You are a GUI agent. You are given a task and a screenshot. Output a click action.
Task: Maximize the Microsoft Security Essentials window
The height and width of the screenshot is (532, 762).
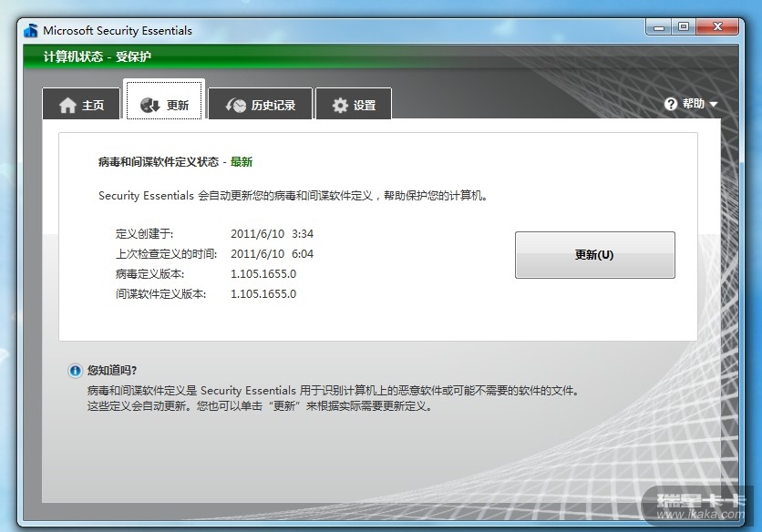click(x=684, y=27)
